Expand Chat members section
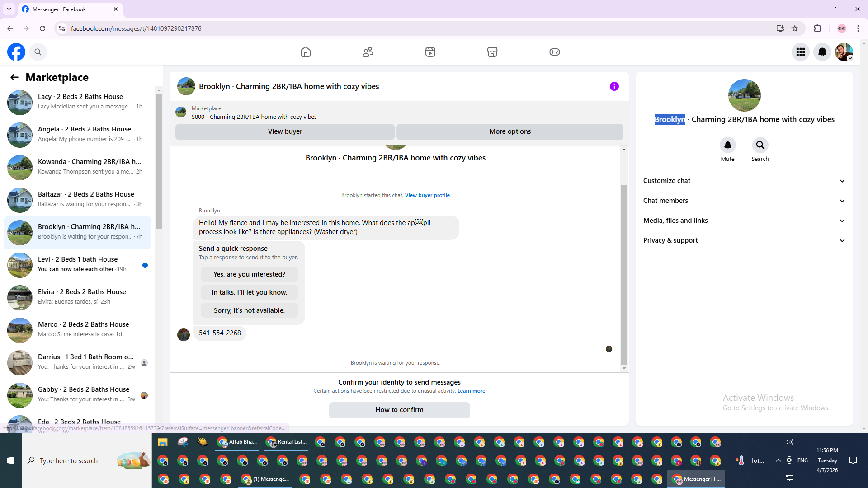This screenshot has height=488, width=868. [744, 201]
